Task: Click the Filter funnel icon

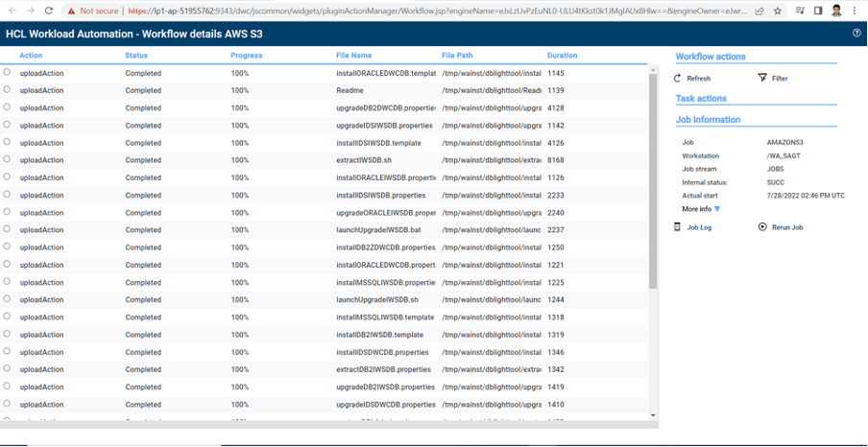Action: (x=762, y=78)
